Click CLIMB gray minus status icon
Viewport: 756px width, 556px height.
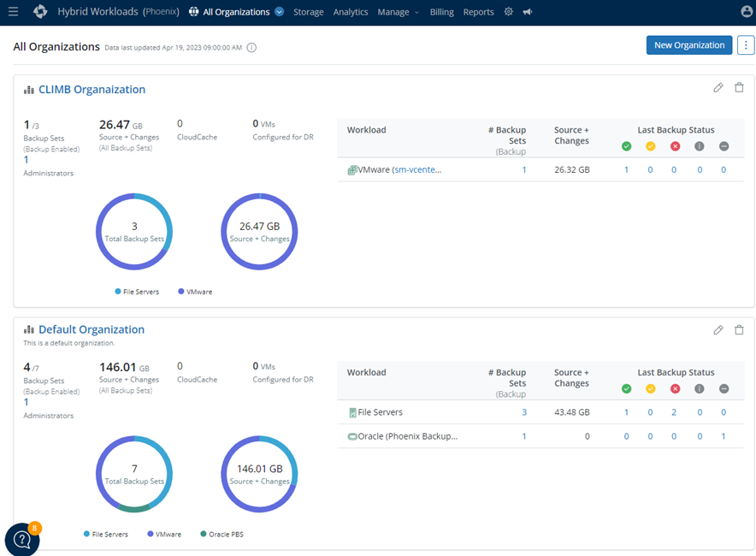724,146
